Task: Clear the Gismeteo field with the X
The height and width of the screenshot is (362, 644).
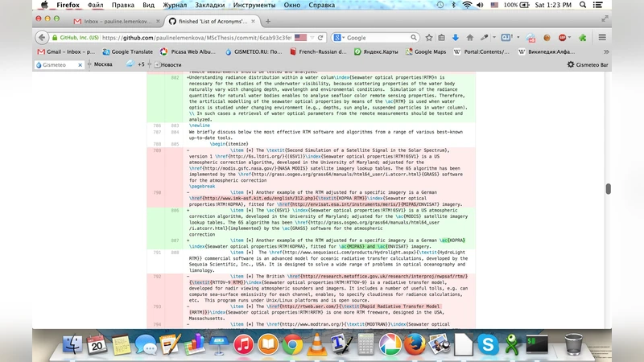Action: click(x=80, y=65)
